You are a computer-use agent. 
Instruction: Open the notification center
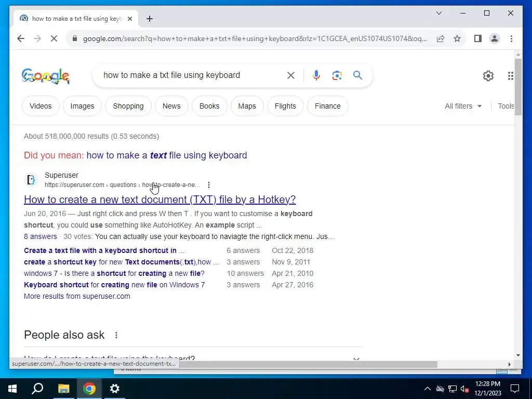[515, 389]
